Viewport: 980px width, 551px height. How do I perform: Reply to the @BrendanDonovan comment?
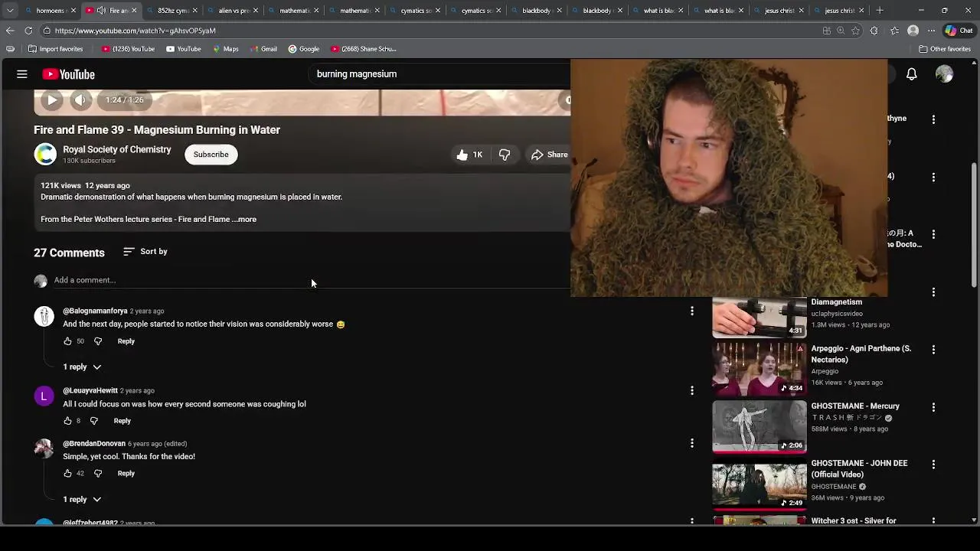(x=126, y=474)
